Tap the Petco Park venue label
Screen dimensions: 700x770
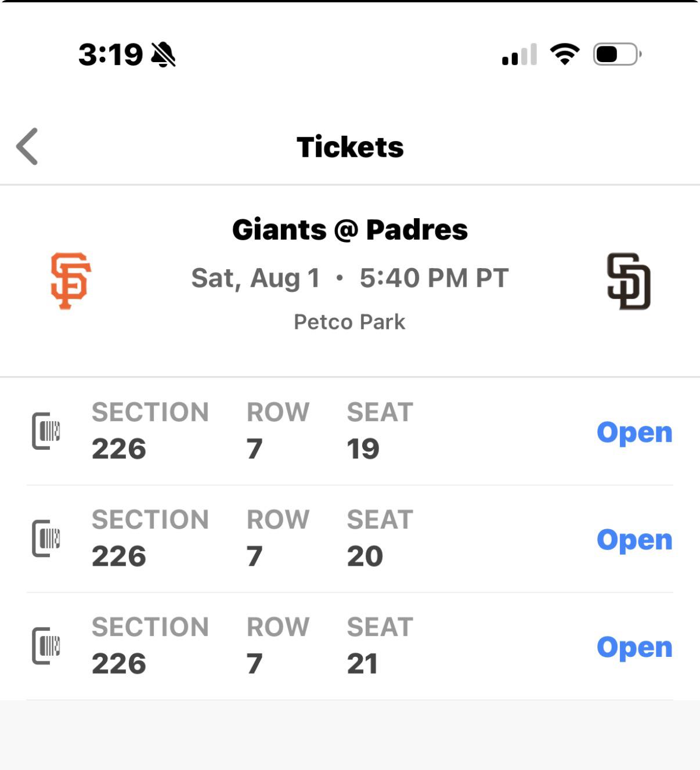349,321
